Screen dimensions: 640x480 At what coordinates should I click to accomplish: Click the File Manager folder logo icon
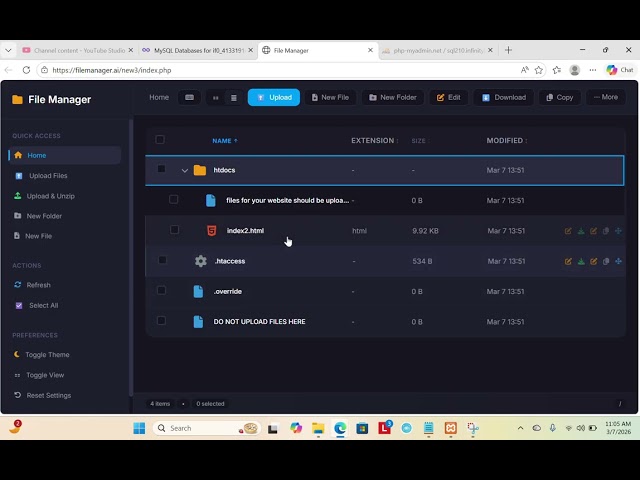(x=17, y=100)
